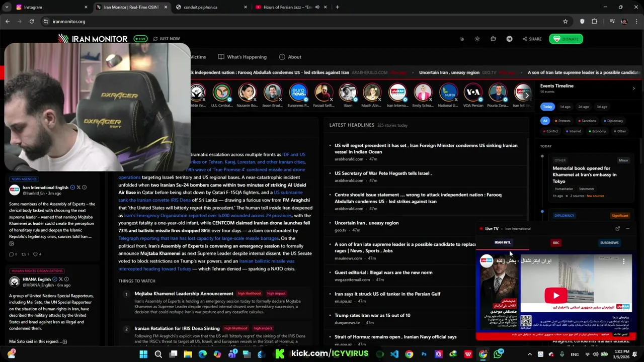Image resolution: width=644 pixels, height=362 pixels.
Task: Mute the Hours of Persian Jazz tab
Action: tap(317, 7)
